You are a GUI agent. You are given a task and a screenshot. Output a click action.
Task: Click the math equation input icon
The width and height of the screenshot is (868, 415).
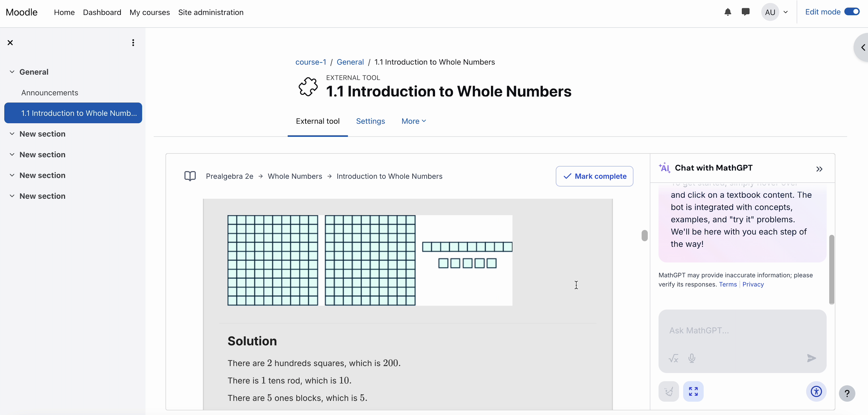pos(673,358)
